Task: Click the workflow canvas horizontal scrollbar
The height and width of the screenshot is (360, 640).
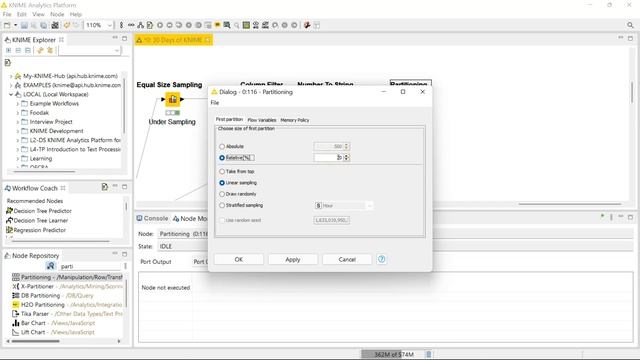Action: [570, 204]
